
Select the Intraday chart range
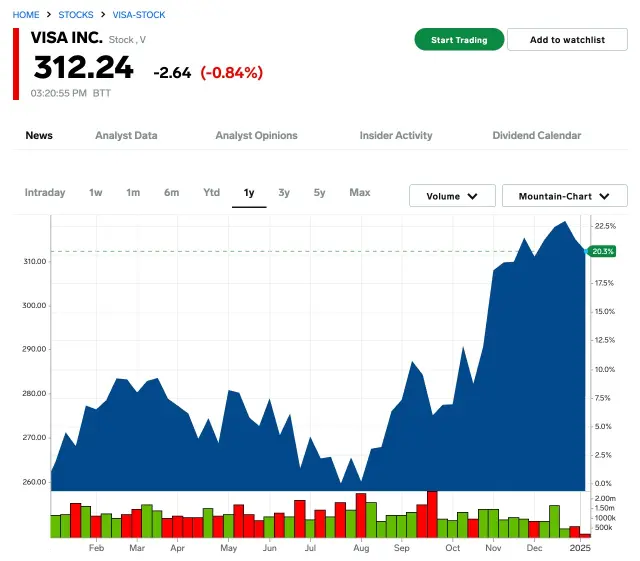click(45, 192)
